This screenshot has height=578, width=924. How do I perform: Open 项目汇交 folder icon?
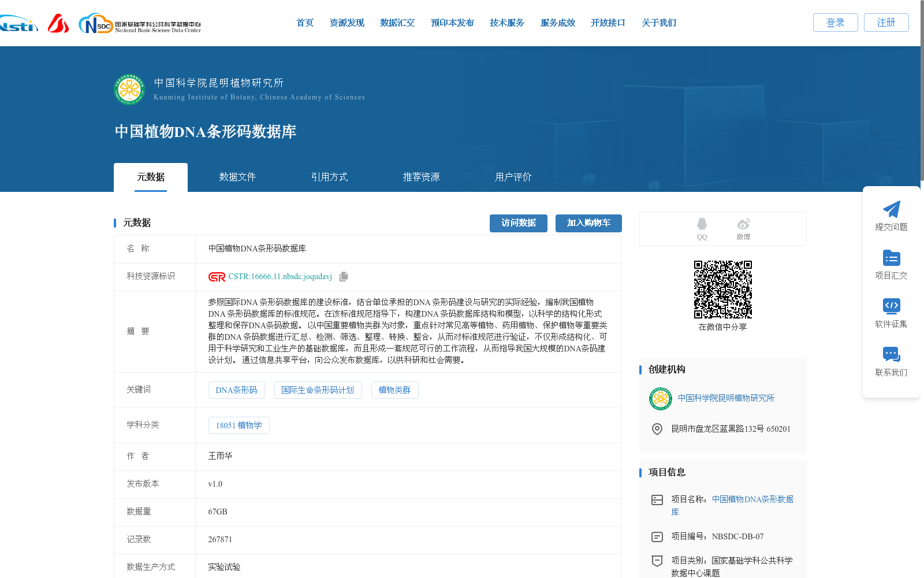[x=891, y=258]
